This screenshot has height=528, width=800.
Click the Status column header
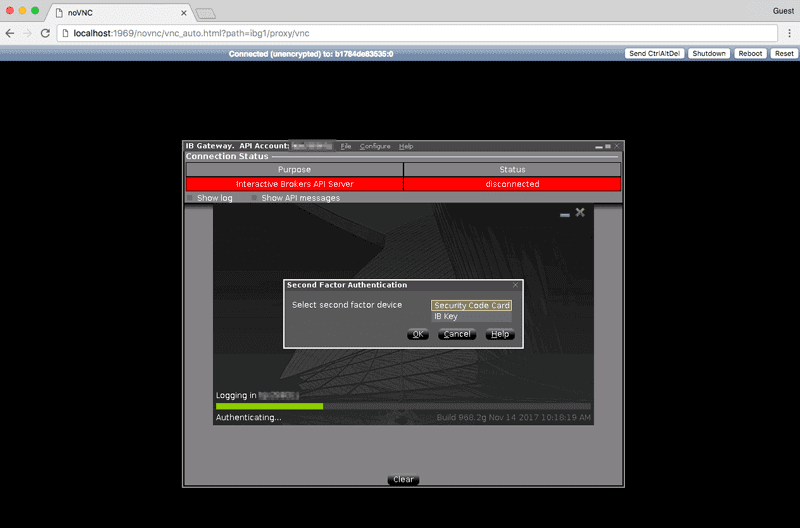coord(512,169)
